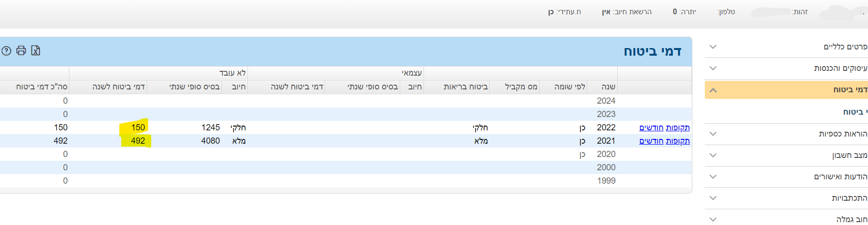The width and height of the screenshot is (868, 225).
Task: Click the לפי שומה column header
Action: pyautogui.click(x=570, y=87)
